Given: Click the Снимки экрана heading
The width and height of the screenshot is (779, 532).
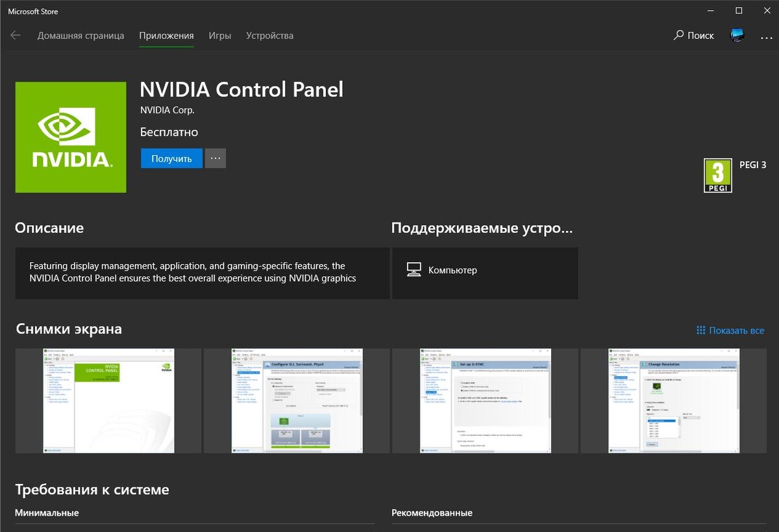Looking at the screenshot, I should 69,329.
